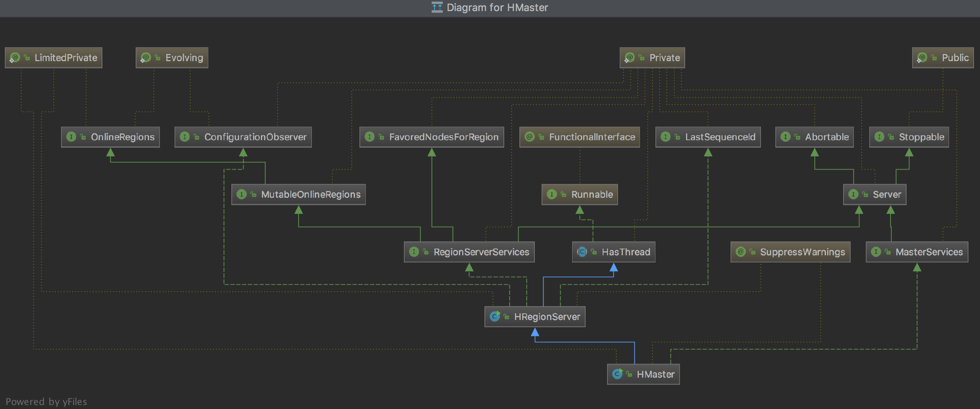The image size is (980, 409).
Task: Select the RegionServerServices interface node
Action: (481, 252)
